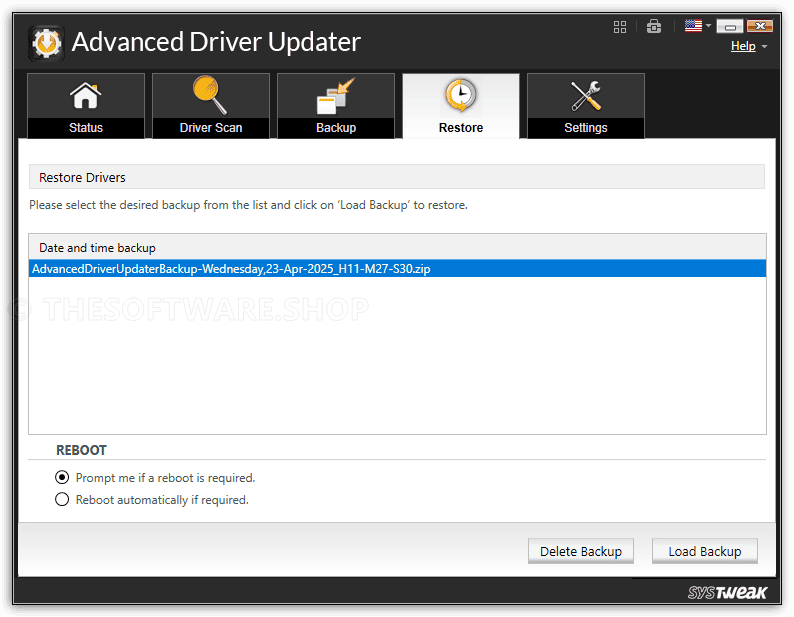The height and width of the screenshot is (617, 794).
Task: Switch to the Restore tab label
Action: (x=461, y=128)
